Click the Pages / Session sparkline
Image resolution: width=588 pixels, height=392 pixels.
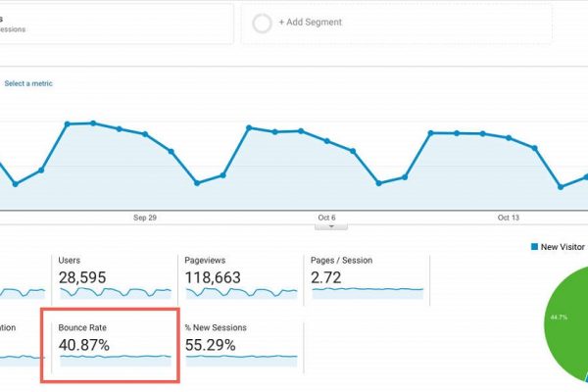[x=367, y=293]
